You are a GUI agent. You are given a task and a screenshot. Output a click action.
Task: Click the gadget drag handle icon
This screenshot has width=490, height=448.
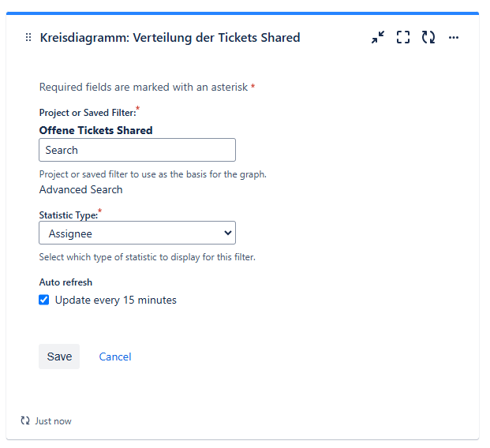click(28, 38)
